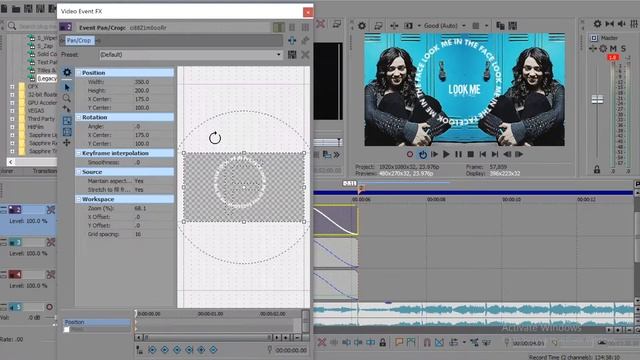Select the Position keyframe row
The width and height of the screenshot is (640, 360).
click(96, 322)
